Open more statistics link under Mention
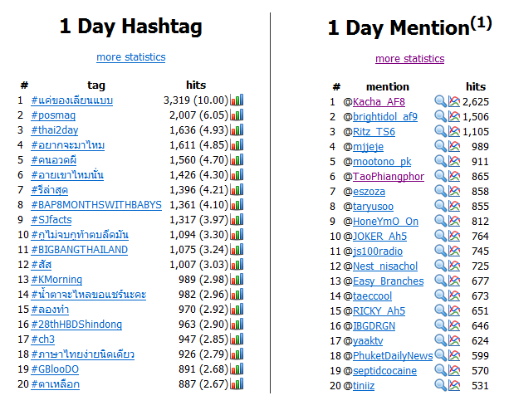Viewport: 509px width, 420px height. [409, 59]
